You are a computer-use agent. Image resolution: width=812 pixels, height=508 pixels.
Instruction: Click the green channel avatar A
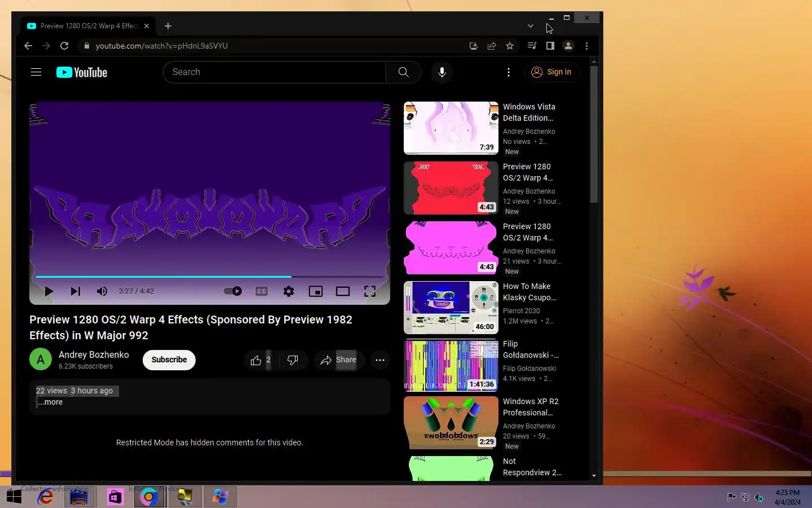41,360
